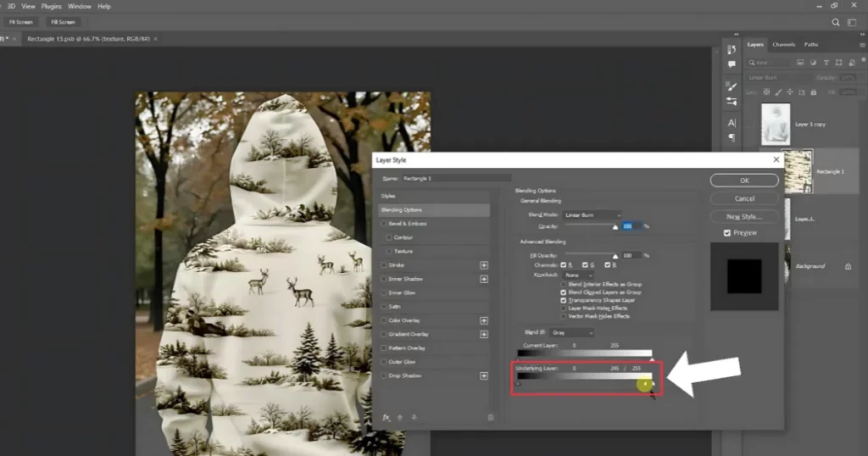This screenshot has height=456, width=868.
Task: Click the Background layer lock icon
Action: click(848, 266)
